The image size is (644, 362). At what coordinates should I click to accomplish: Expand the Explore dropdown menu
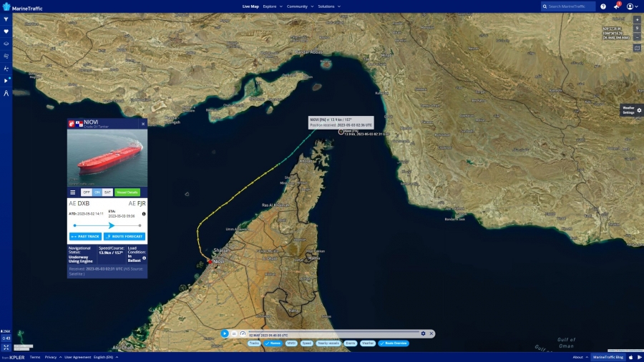pos(271,6)
